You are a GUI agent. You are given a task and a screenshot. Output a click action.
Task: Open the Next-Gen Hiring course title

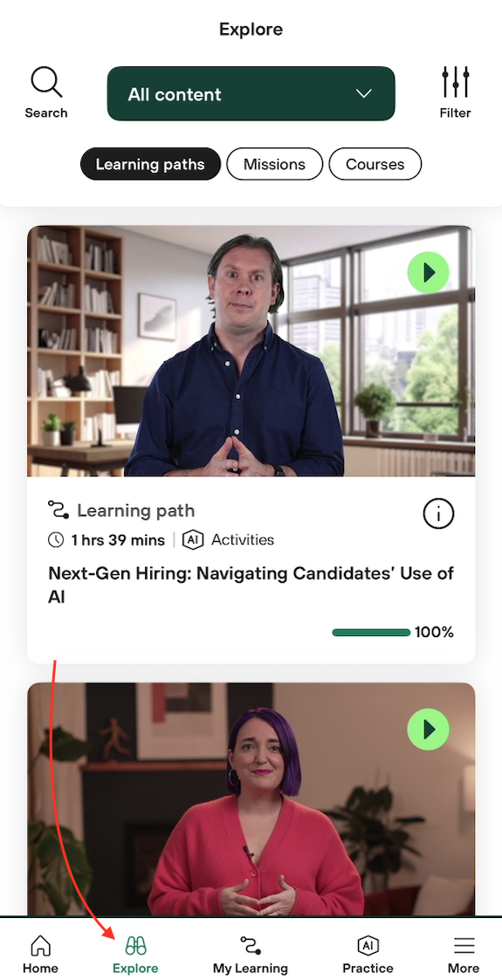point(251,585)
